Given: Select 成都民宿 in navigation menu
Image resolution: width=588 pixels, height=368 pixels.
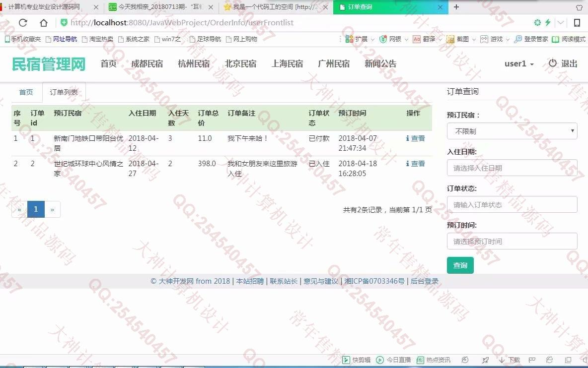Looking at the screenshot, I should click(147, 64).
